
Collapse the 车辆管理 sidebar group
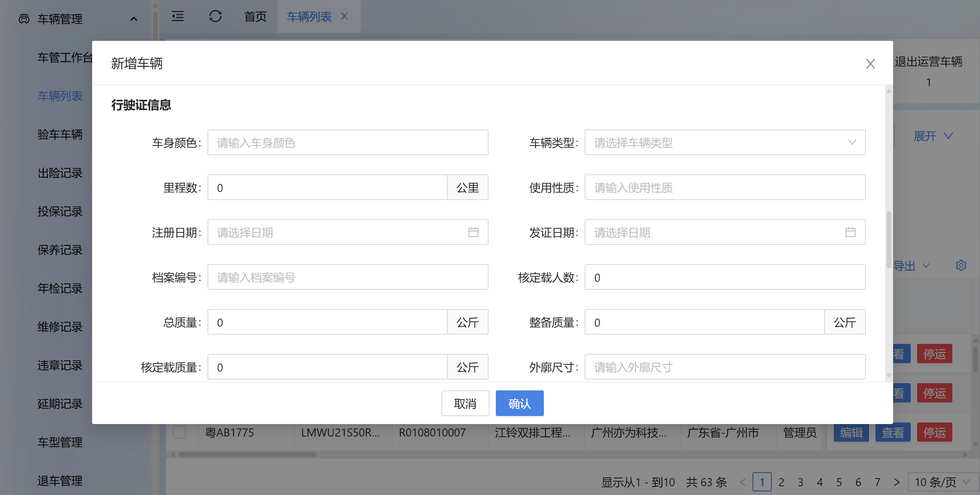134,19
